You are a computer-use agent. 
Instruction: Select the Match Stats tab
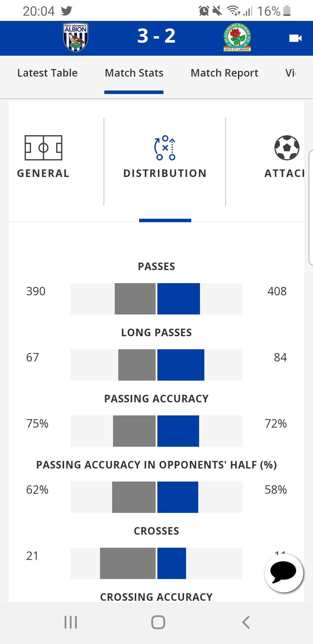(x=134, y=73)
